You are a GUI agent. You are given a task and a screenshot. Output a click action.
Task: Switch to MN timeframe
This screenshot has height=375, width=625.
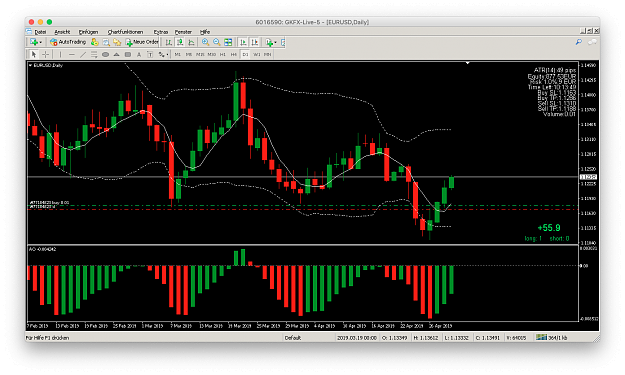(x=267, y=55)
